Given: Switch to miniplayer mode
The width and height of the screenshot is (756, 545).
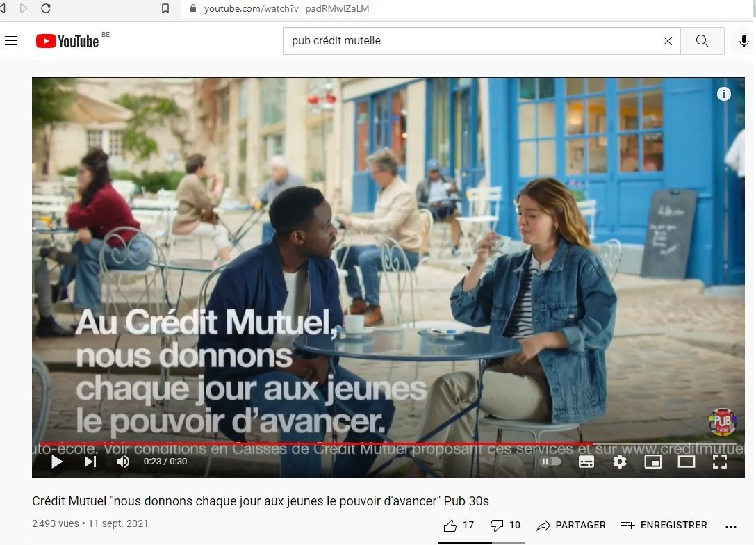Looking at the screenshot, I should point(653,462).
